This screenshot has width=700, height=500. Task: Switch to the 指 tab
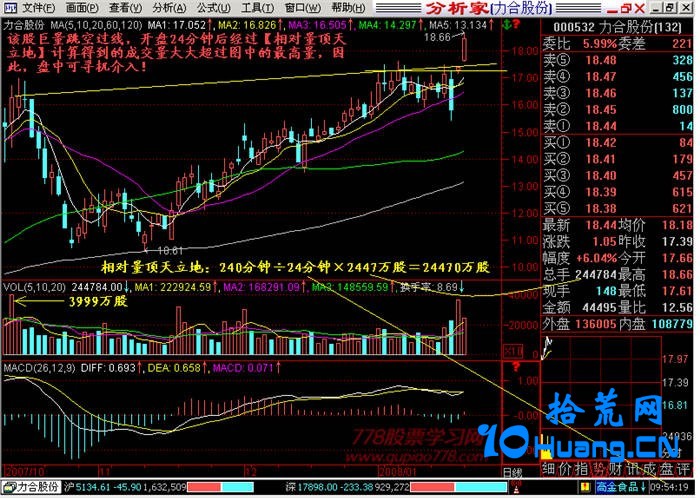pyautogui.click(x=582, y=469)
